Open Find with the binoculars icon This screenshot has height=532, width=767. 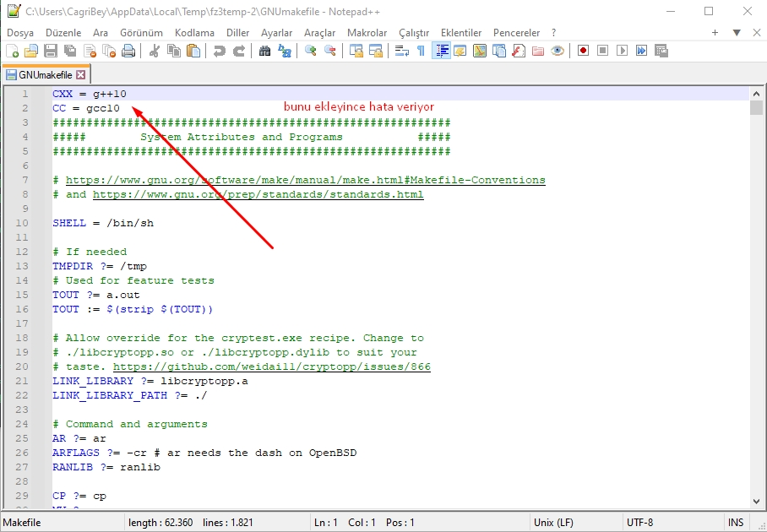click(x=264, y=51)
